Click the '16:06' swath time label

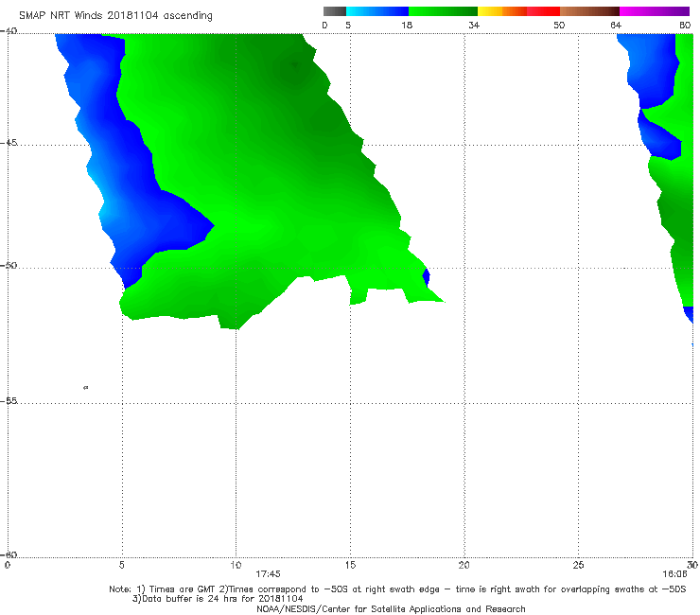pyautogui.click(x=674, y=574)
